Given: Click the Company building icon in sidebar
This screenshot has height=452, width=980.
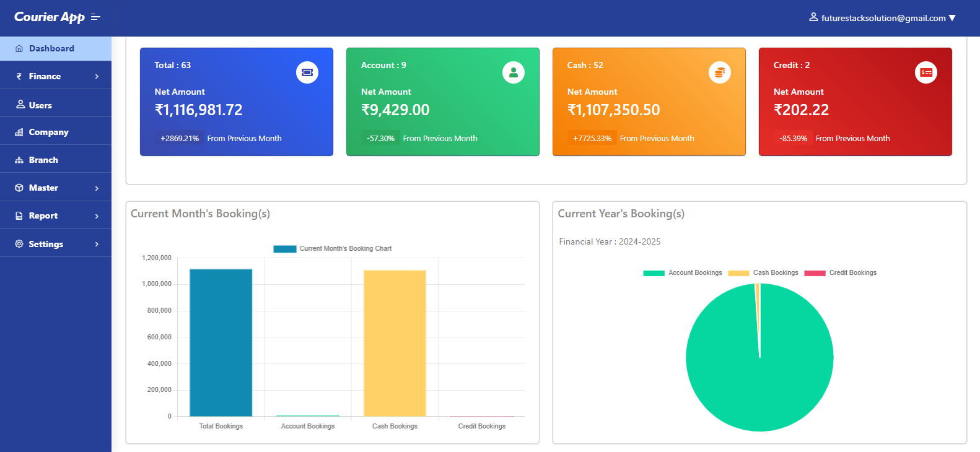Looking at the screenshot, I should point(19,133).
